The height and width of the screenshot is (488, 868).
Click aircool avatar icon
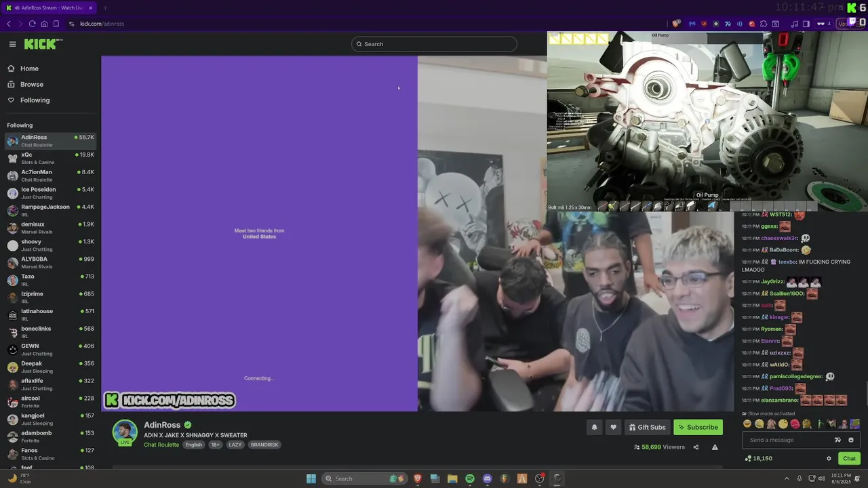[12, 402]
